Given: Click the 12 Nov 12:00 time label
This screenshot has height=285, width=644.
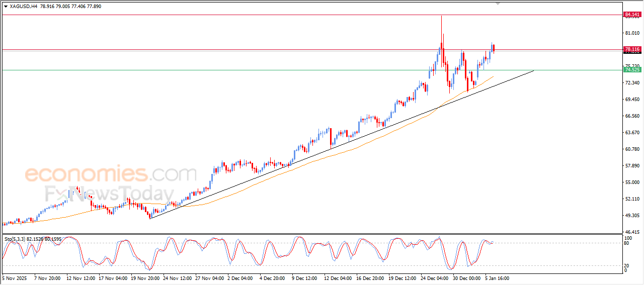Looking at the screenshot, I should [80, 277].
